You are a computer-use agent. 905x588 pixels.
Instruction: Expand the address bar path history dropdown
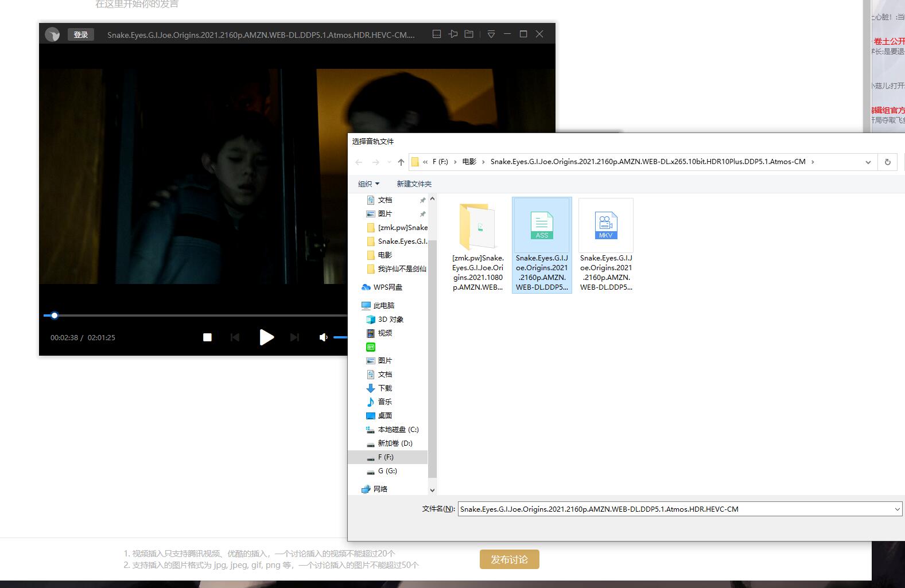click(x=868, y=162)
